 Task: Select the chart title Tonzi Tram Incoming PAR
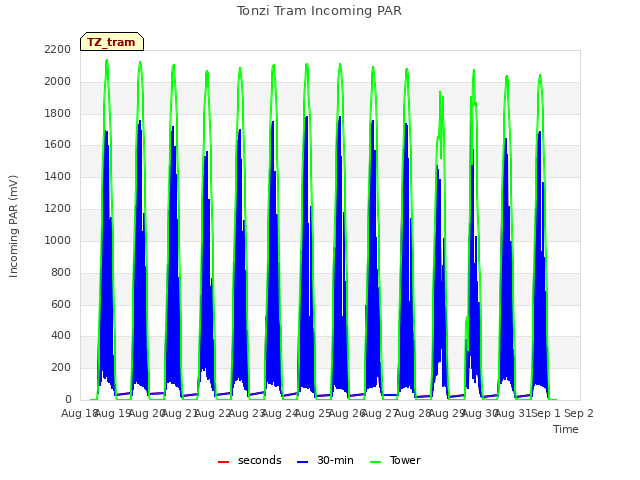coord(319,11)
